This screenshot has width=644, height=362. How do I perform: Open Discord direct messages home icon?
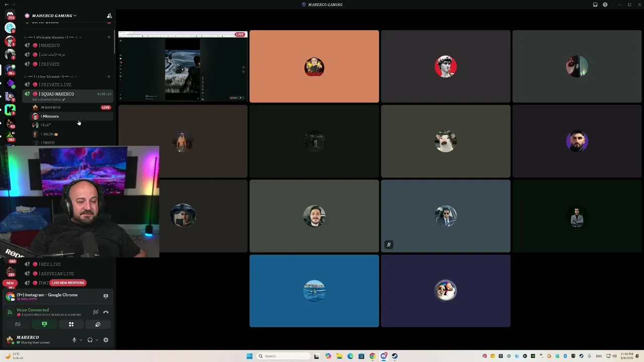point(10,15)
